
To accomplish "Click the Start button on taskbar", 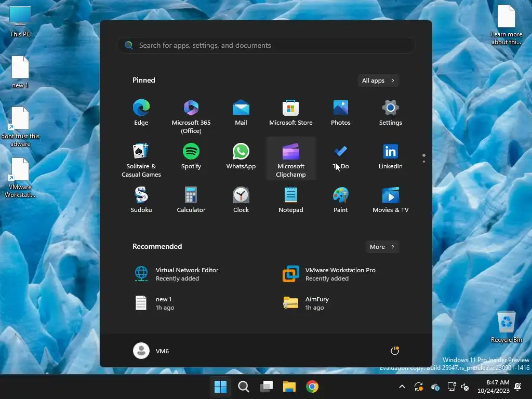I will [220, 387].
